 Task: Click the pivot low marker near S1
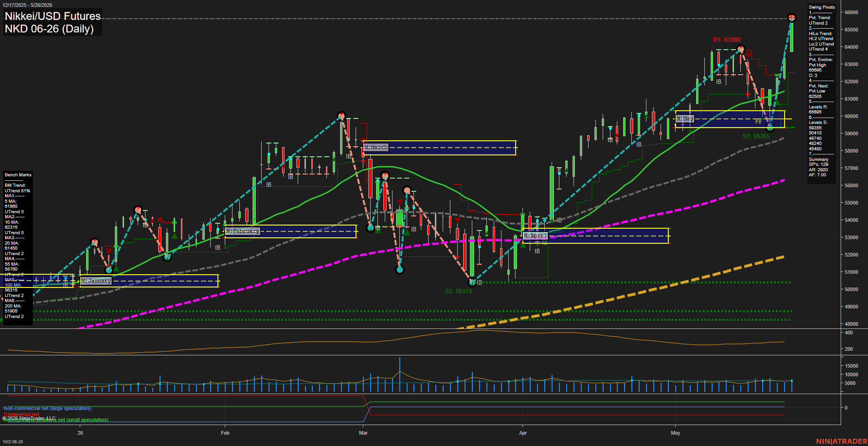point(770,128)
